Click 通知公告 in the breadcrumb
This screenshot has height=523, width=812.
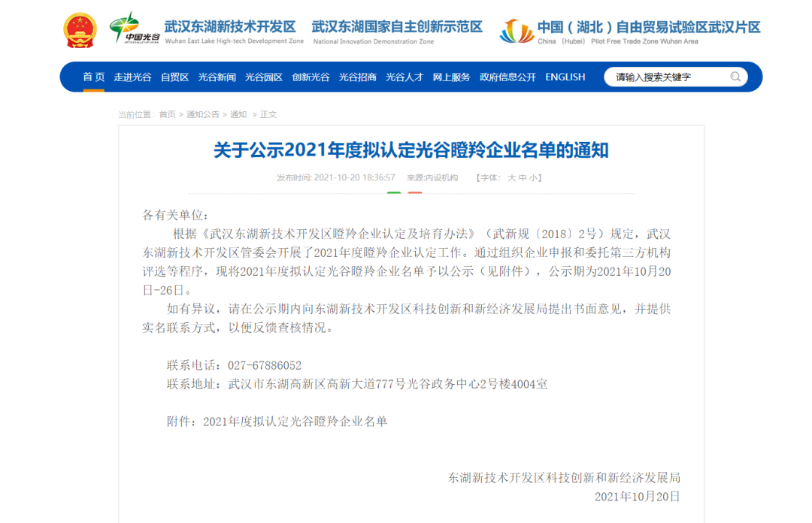coord(203,114)
